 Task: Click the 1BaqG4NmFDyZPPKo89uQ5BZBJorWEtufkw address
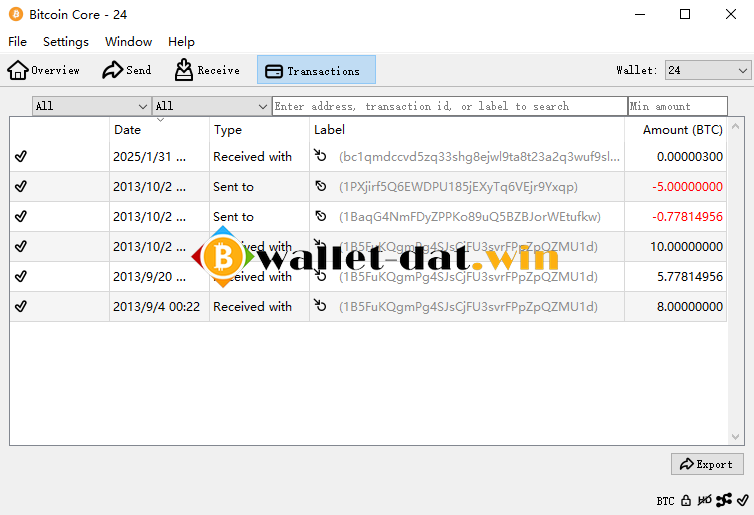470,217
